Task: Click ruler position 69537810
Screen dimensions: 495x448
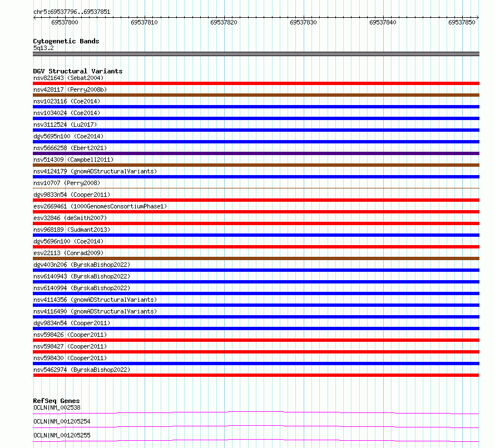Action: 144,22
